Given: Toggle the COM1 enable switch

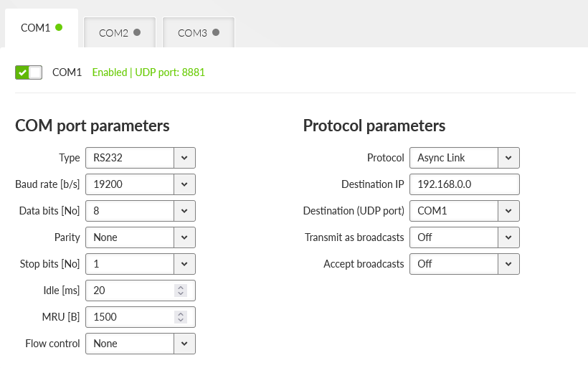Looking at the screenshot, I should point(29,72).
